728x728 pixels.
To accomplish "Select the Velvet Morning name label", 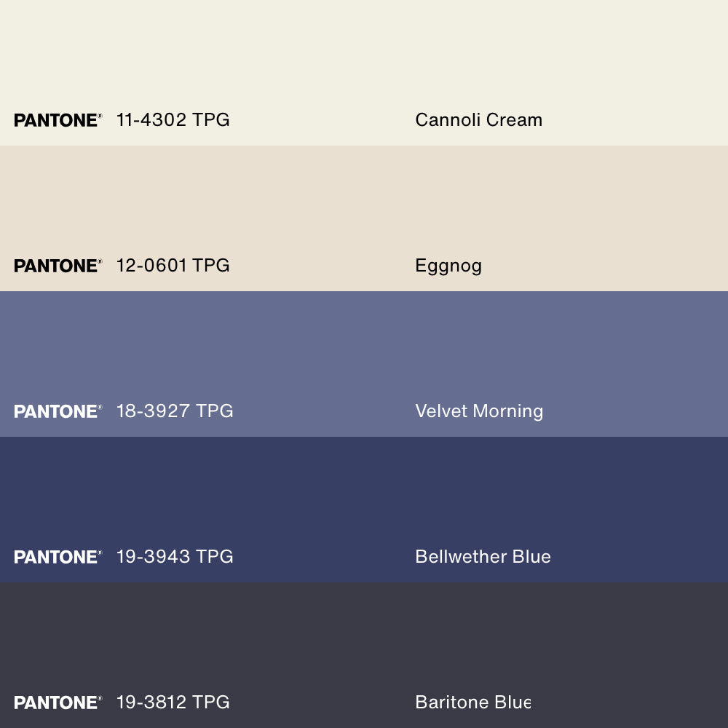I will (x=479, y=411).
